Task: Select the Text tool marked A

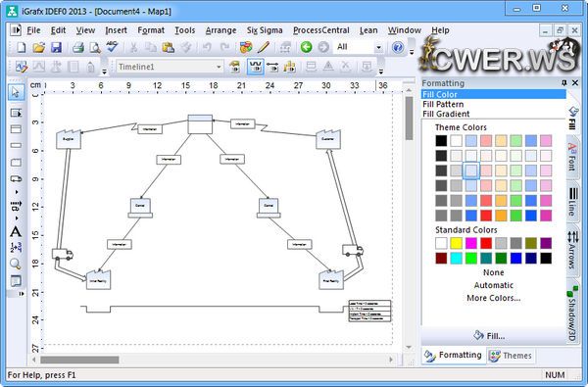Action: [x=16, y=232]
